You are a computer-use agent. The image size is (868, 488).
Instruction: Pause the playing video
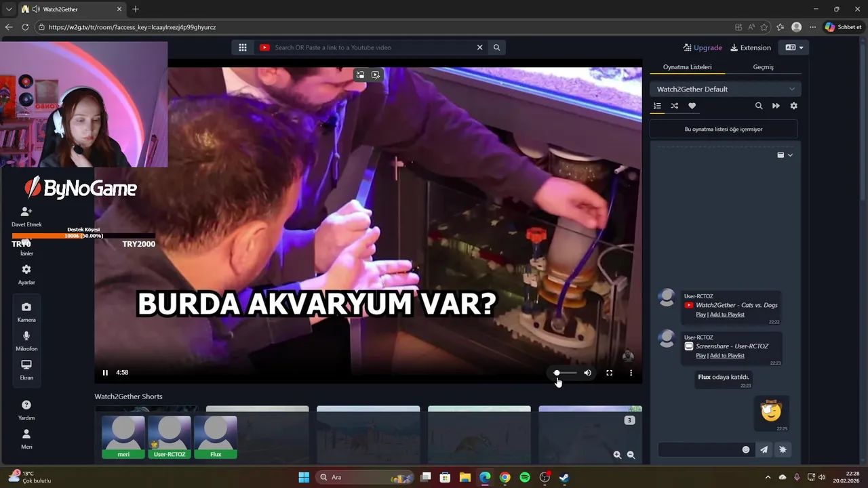tap(105, 372)
